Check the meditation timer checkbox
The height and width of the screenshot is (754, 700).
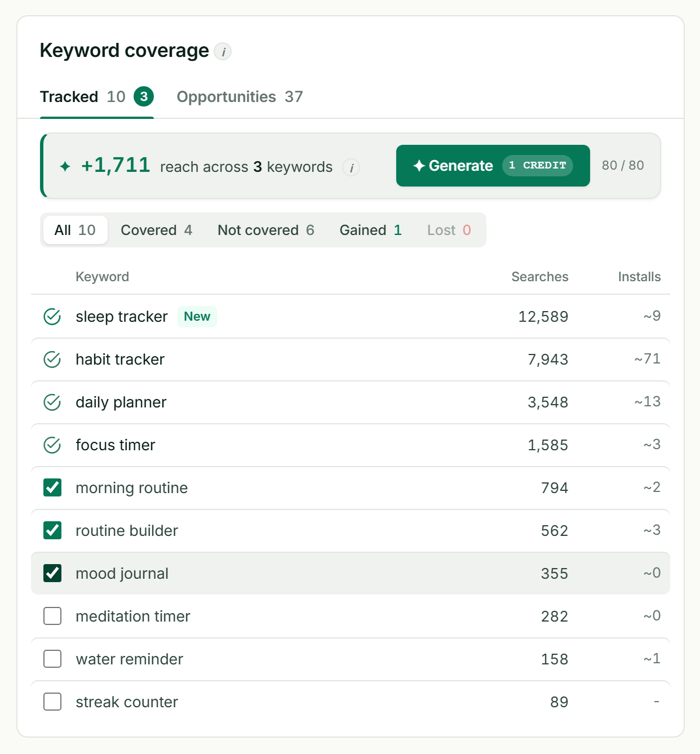coord(52,616)
